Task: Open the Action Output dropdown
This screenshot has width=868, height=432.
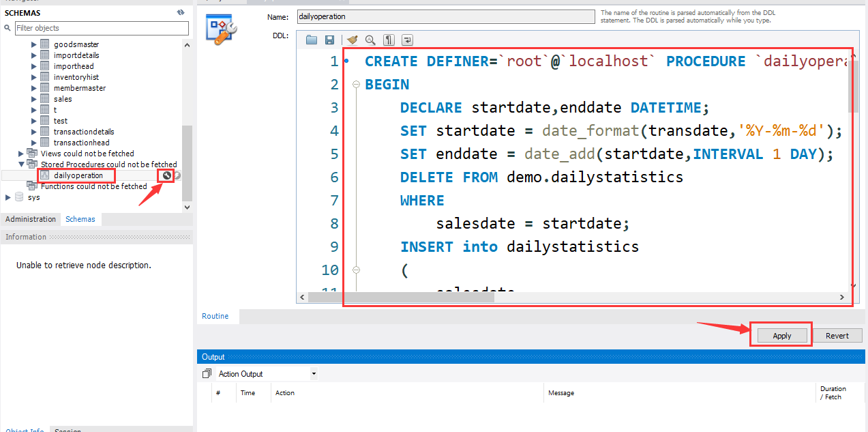Action: tap(314, 374)
